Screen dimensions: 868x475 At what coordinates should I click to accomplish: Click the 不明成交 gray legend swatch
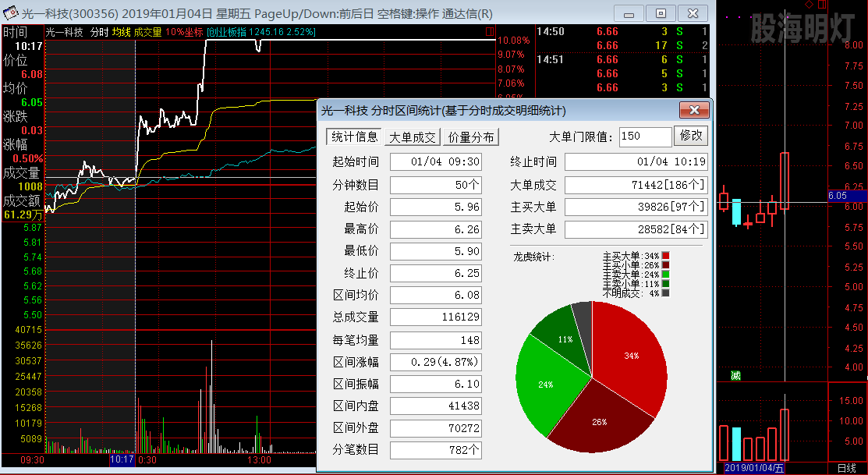coord(665,293)
